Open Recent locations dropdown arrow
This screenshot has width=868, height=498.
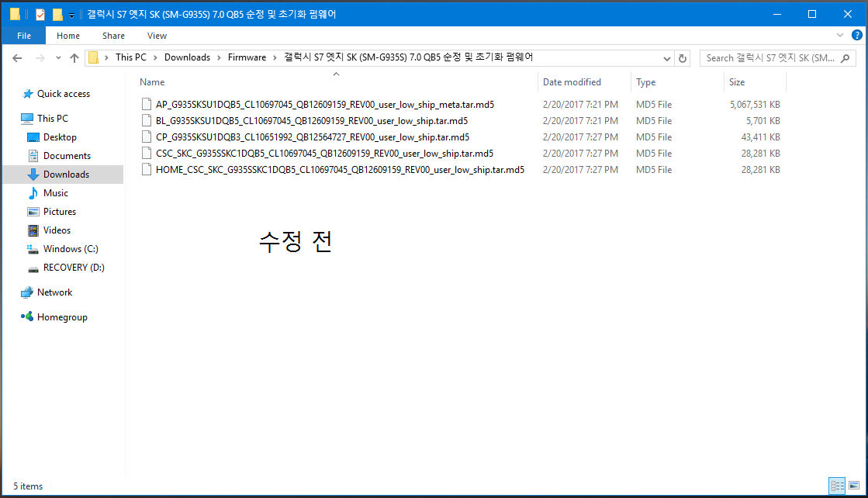point(59,59)
